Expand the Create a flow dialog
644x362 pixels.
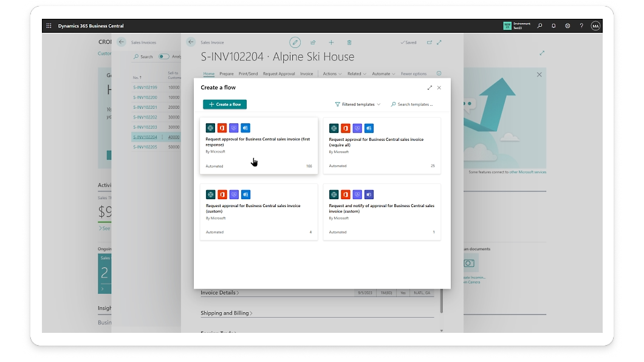tap(430, 87)
